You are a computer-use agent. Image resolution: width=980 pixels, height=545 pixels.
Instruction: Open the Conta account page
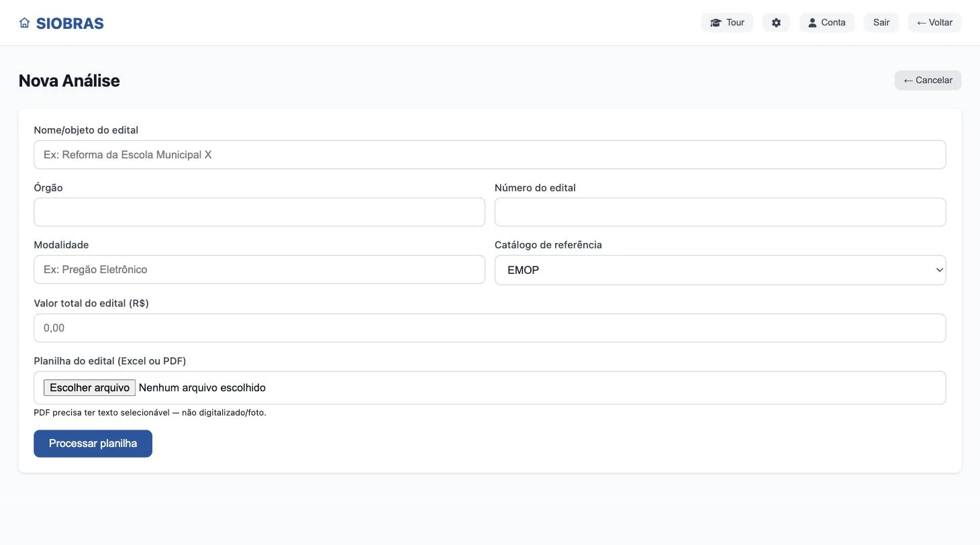(x=827, y=23)
